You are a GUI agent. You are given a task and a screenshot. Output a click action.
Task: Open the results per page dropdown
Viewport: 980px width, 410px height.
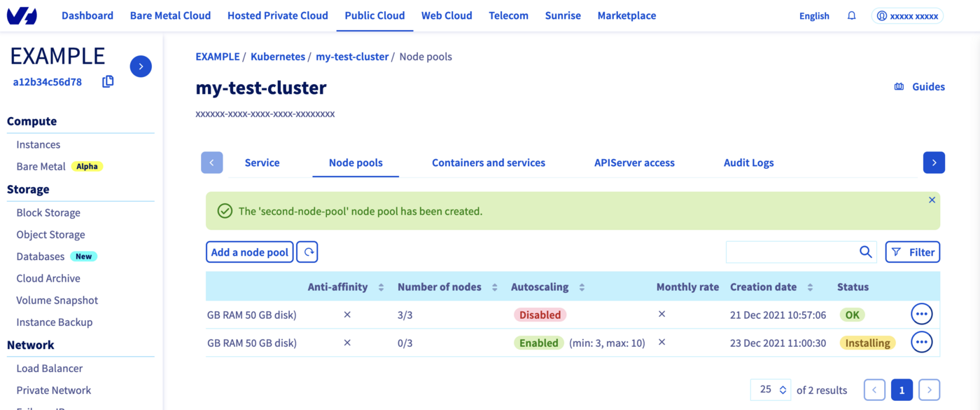click(x=770, y=390)
